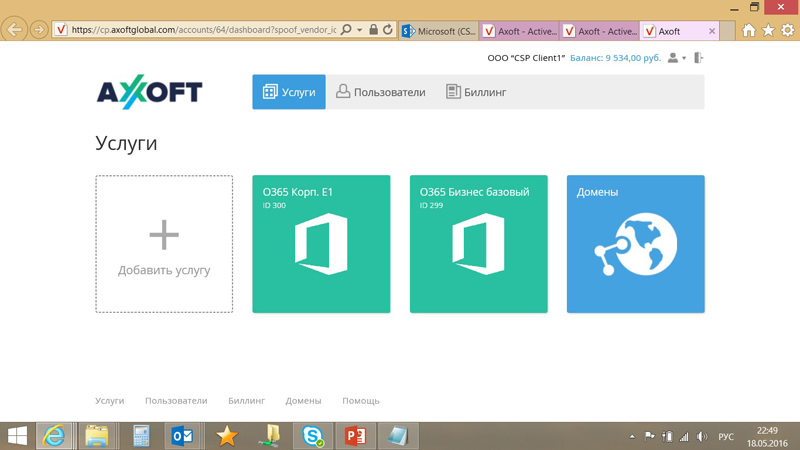This screenshot has width=800, height=450.
Task: Click Пользователи footer link
Action: pos(176,401)
